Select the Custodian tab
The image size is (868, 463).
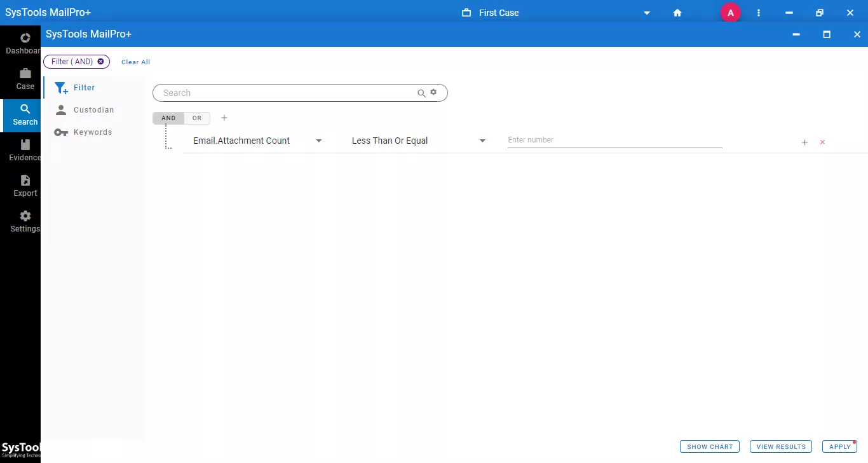pyautogui.click(x=94, y=110)
